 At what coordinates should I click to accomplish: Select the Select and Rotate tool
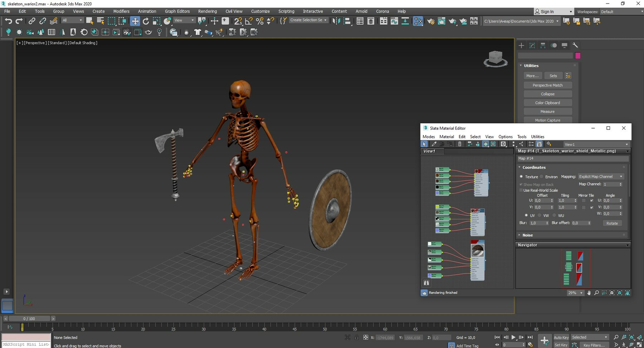point(146,21)
